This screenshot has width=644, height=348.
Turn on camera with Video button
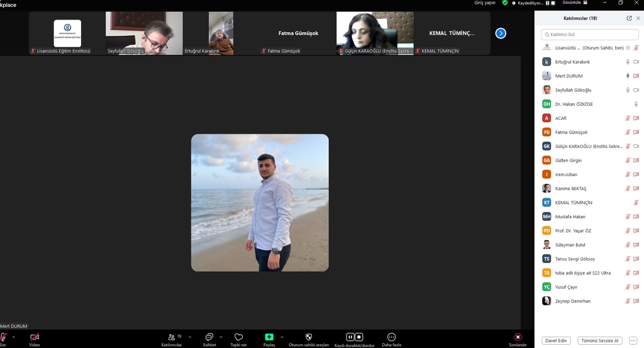pyautogui.click(x=35, y=338)
